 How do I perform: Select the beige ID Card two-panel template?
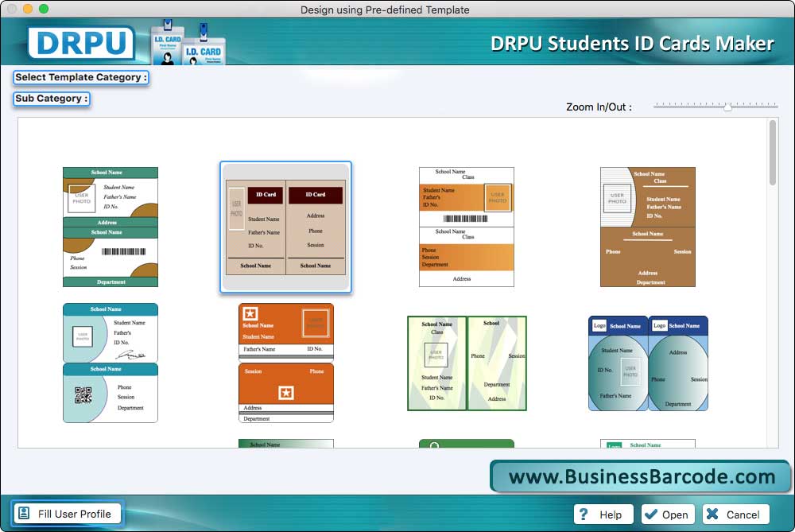click(285, 227)
